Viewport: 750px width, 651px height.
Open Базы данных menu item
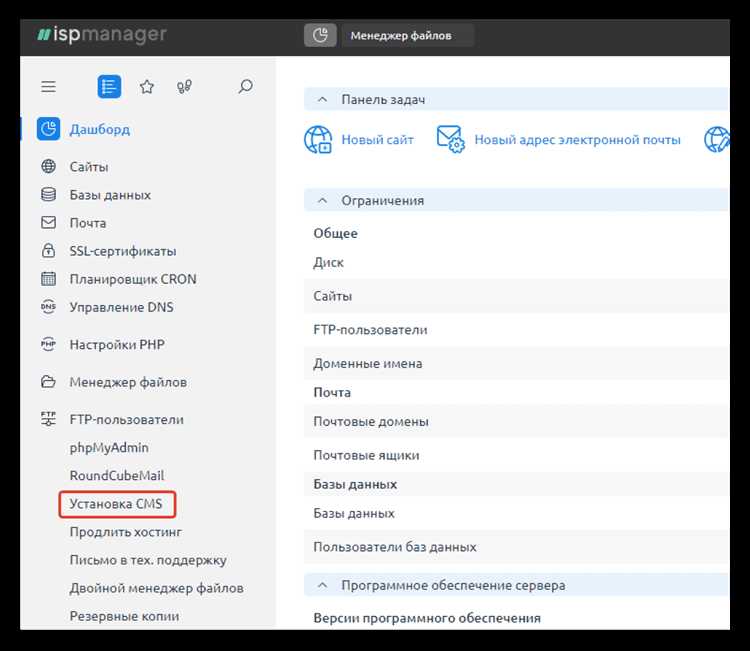[110, 195]
